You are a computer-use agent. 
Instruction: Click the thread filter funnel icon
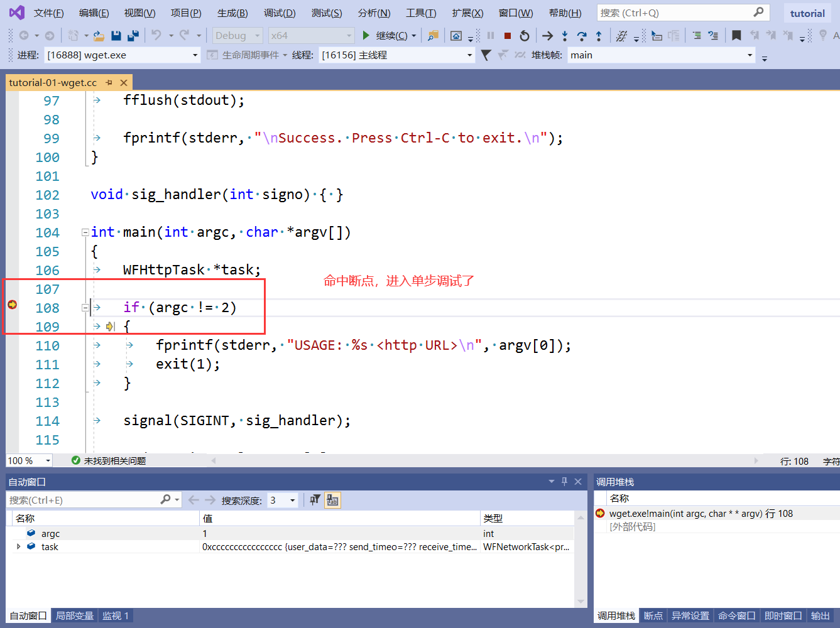(486, 55)
